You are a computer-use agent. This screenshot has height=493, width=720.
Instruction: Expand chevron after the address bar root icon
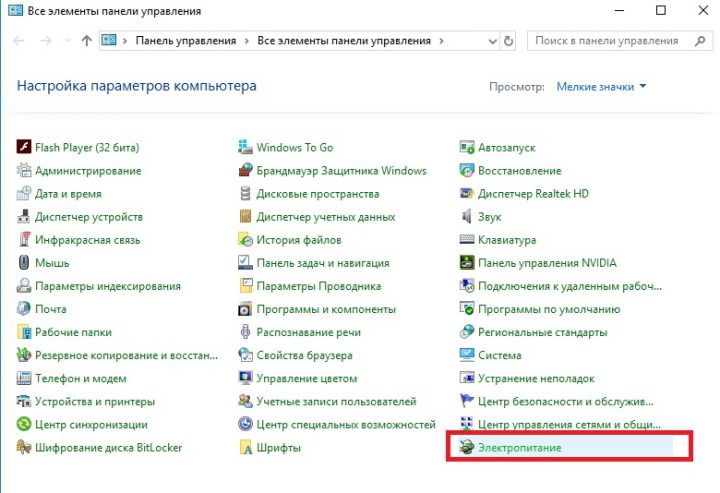pyautogui.click(x=124, y=41)
